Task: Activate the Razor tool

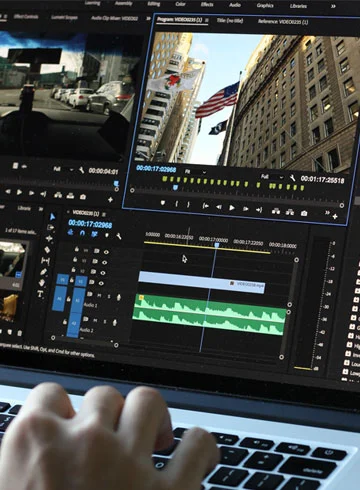Action: [x=47, y=250]
